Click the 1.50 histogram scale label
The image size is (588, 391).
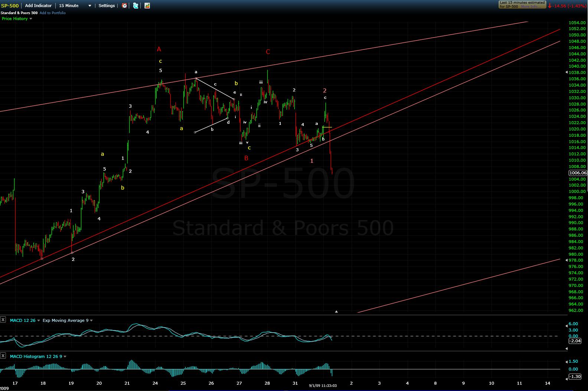(x=573, y=361)
